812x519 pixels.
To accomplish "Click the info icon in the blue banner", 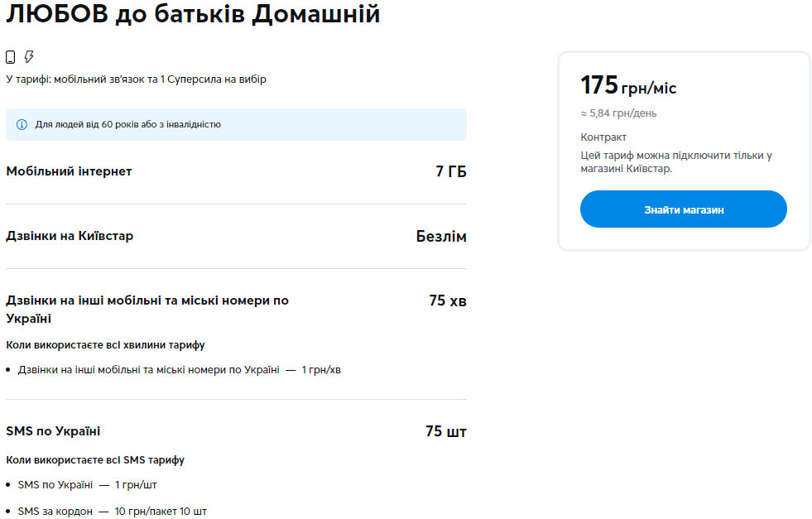I will click(21, 124).
